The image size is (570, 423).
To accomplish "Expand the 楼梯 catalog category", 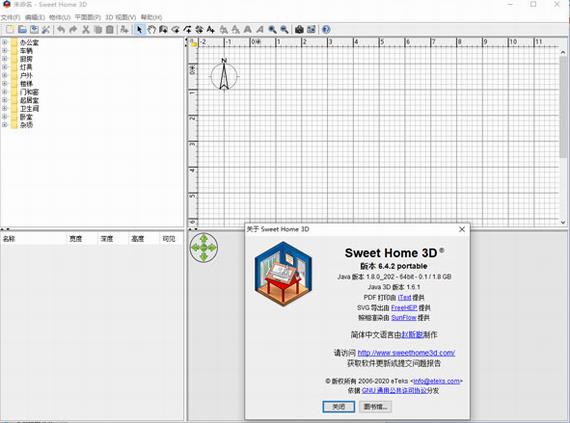I will point(4,84).
